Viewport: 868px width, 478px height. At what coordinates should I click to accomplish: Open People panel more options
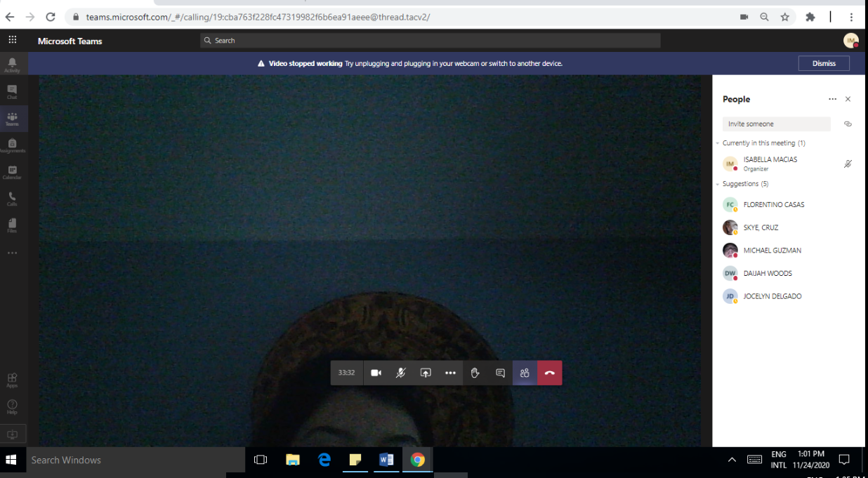click(832, 99)
